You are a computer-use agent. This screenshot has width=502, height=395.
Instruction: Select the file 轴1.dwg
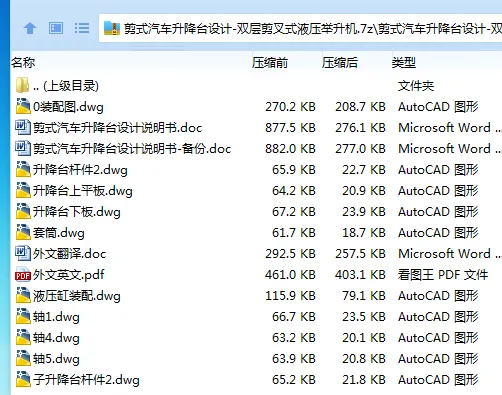56,317
